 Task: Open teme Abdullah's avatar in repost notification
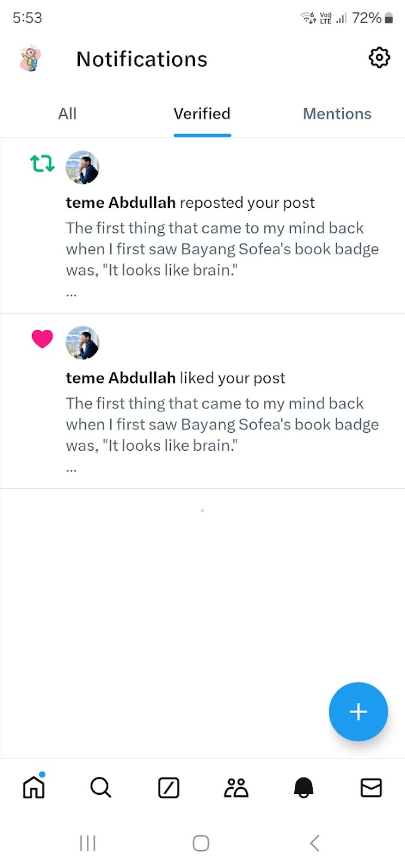pyautogui.click(x=82, y=167)
